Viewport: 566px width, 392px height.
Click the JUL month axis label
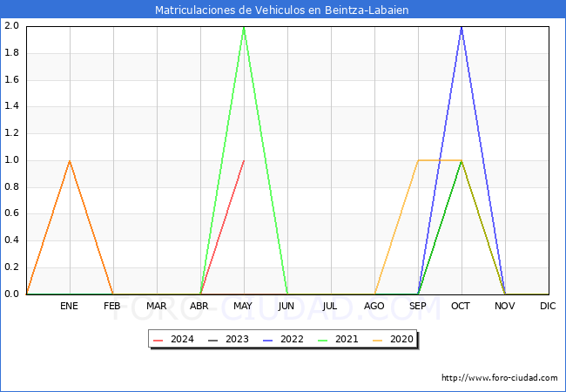[330, 306]
